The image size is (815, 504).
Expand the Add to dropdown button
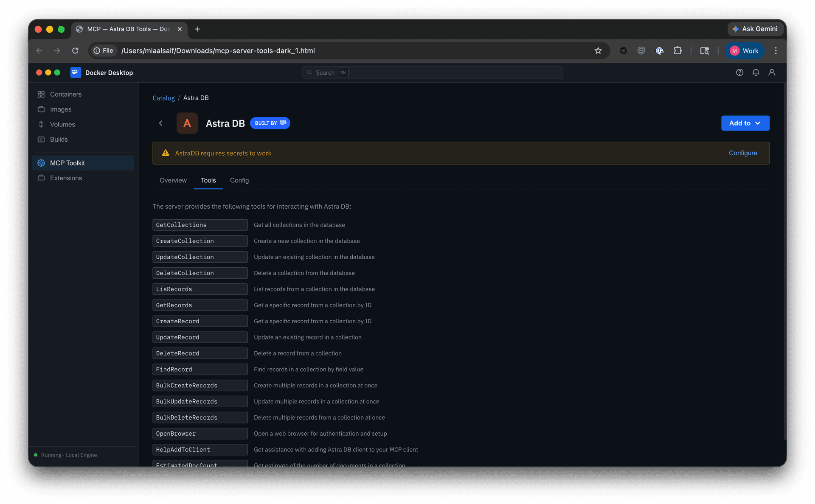point(745,123)
